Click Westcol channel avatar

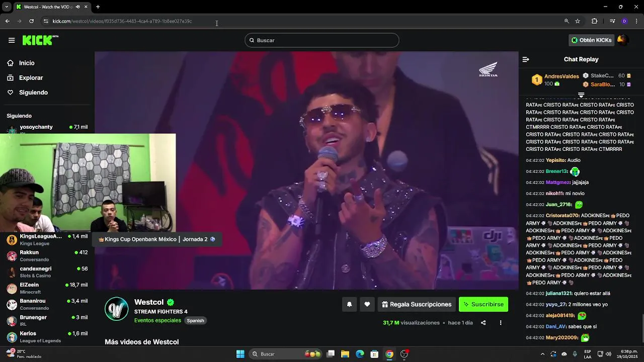click(x=116, y=309)
